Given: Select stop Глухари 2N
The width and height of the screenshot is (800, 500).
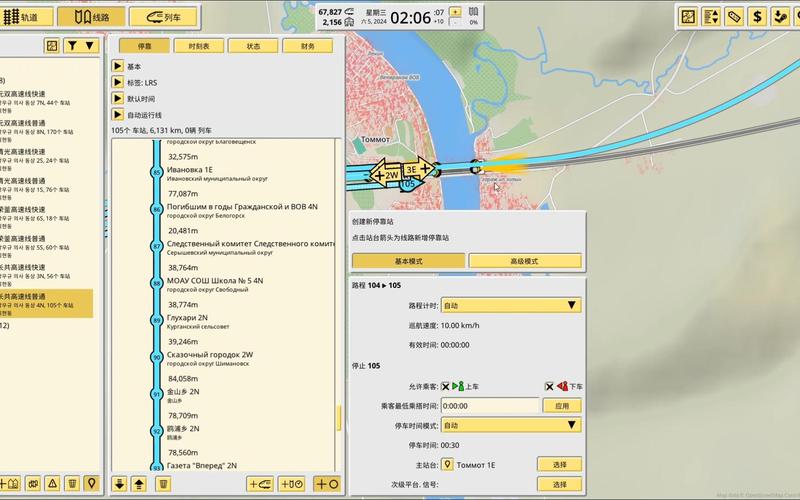Looking at the screenshot, I should tap(187, 317).
